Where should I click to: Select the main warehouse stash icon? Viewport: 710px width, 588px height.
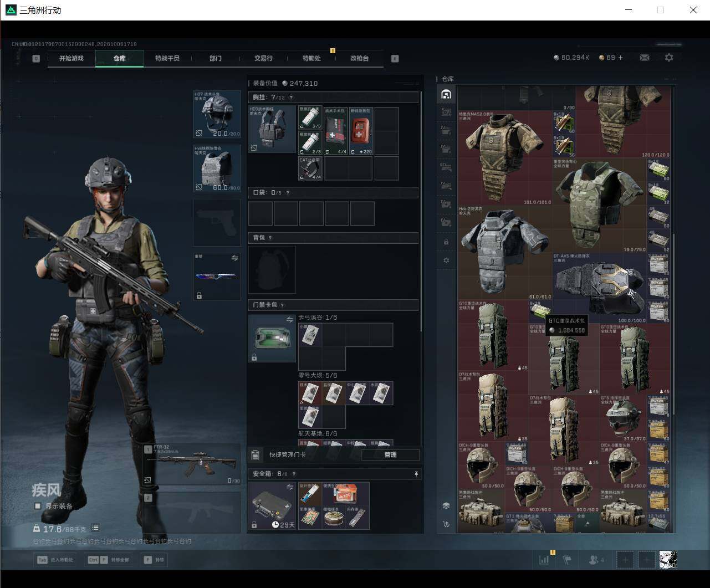coord(446,94)
